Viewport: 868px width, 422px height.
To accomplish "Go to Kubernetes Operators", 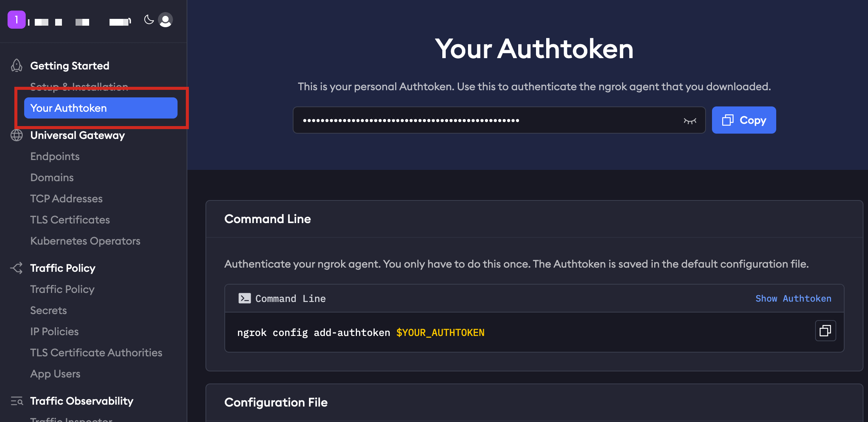I will pyautogui.click(x=85, y=241).
